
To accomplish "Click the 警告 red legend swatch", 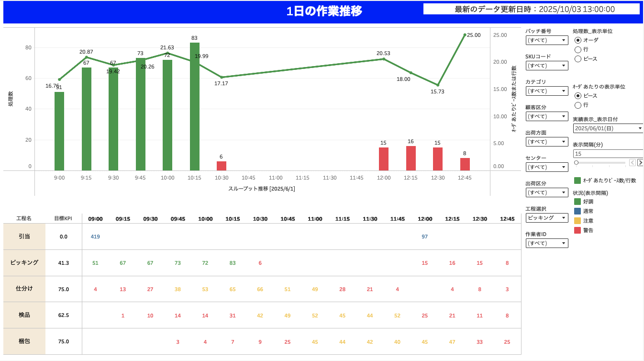I will tap(577, 230).
